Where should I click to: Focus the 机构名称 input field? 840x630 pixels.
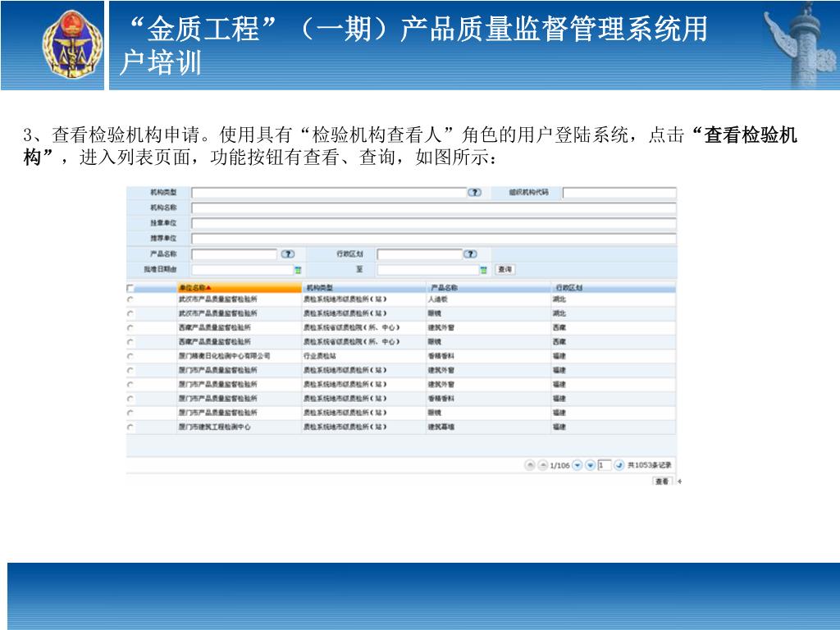[434, 208]
